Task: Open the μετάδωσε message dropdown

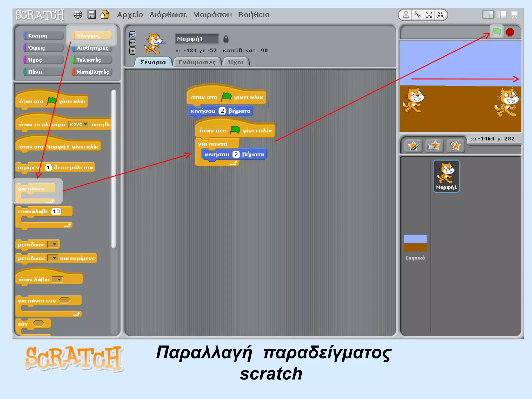Action: pos(53,244)
